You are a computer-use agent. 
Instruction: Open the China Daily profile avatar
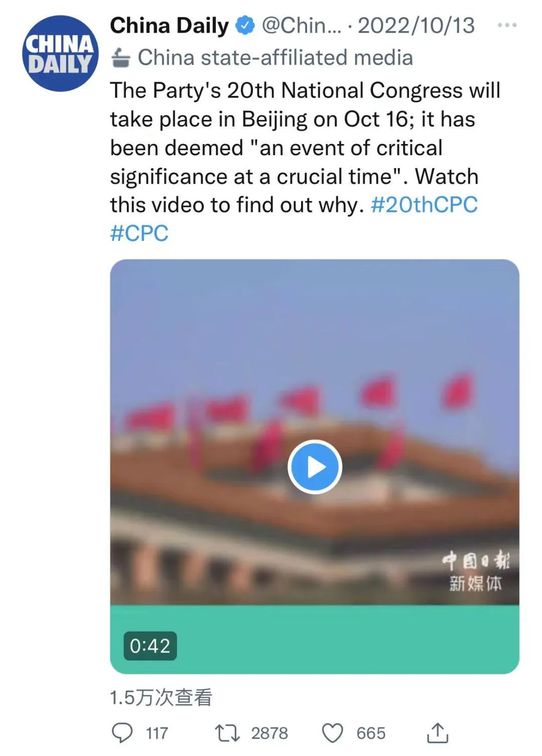tap(60, 54)
